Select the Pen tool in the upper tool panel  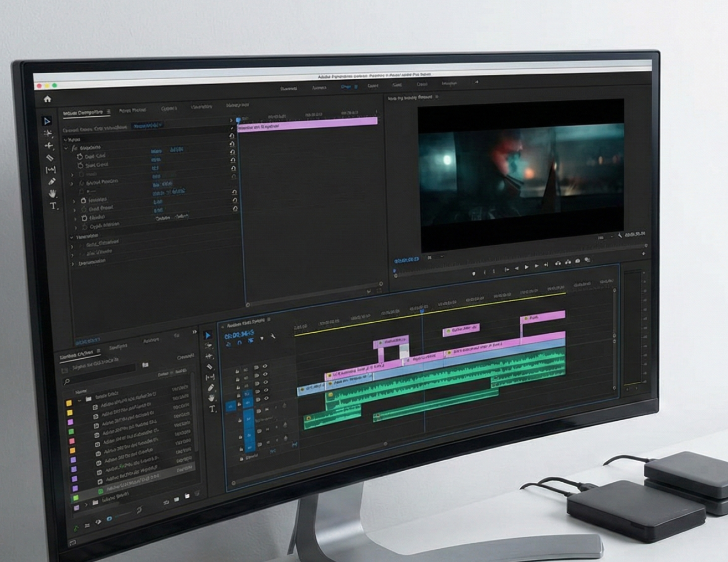point(52,182)
